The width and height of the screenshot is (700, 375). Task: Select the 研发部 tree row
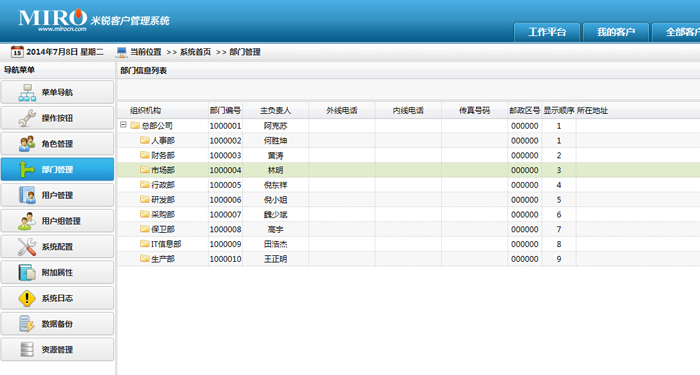pos(408,199)
